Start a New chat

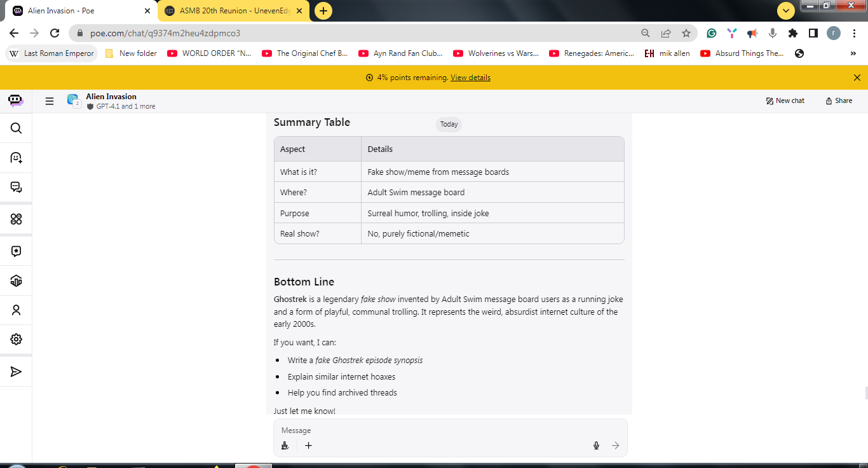pos(785,100)
